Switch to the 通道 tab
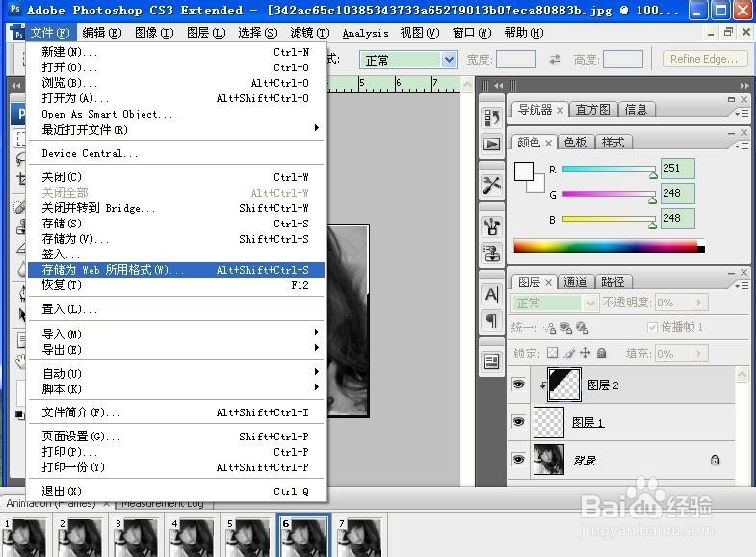 [575, 281]
